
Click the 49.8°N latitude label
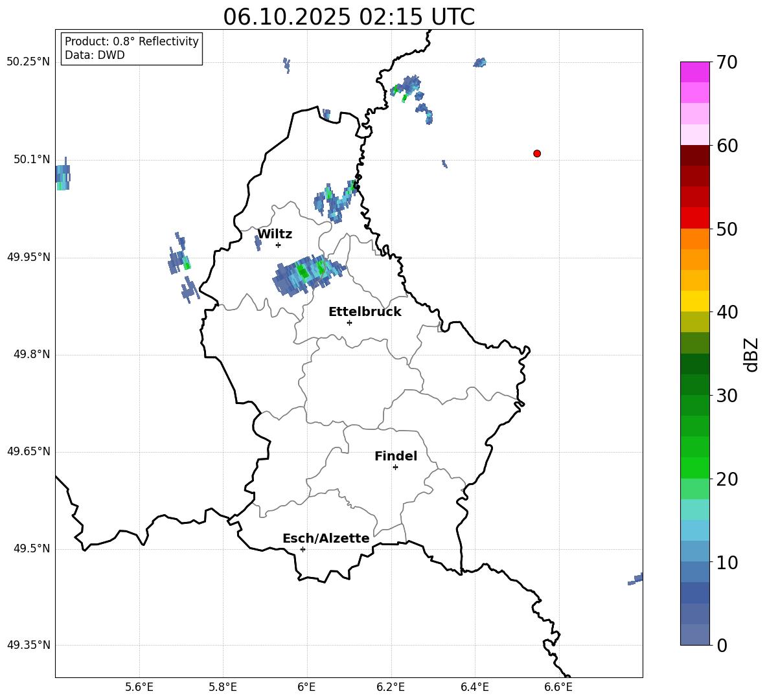click(31, 354)
